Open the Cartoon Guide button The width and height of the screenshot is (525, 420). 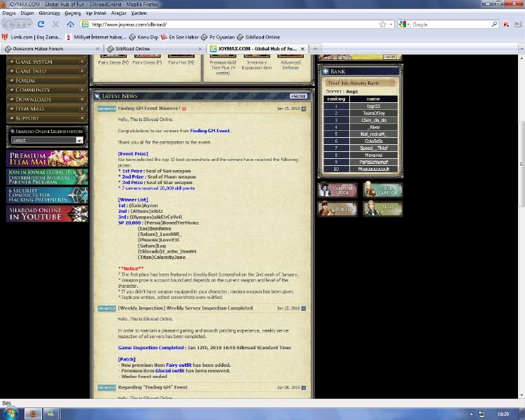337,190
